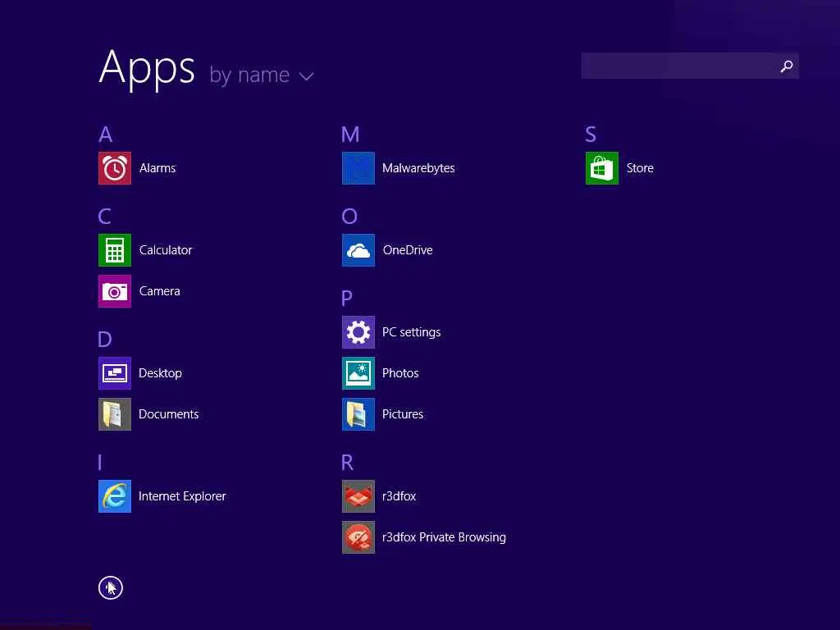Viewport: 840px width, 630px height.
Task: Select the letter M group header
Action: click(350, 135)
